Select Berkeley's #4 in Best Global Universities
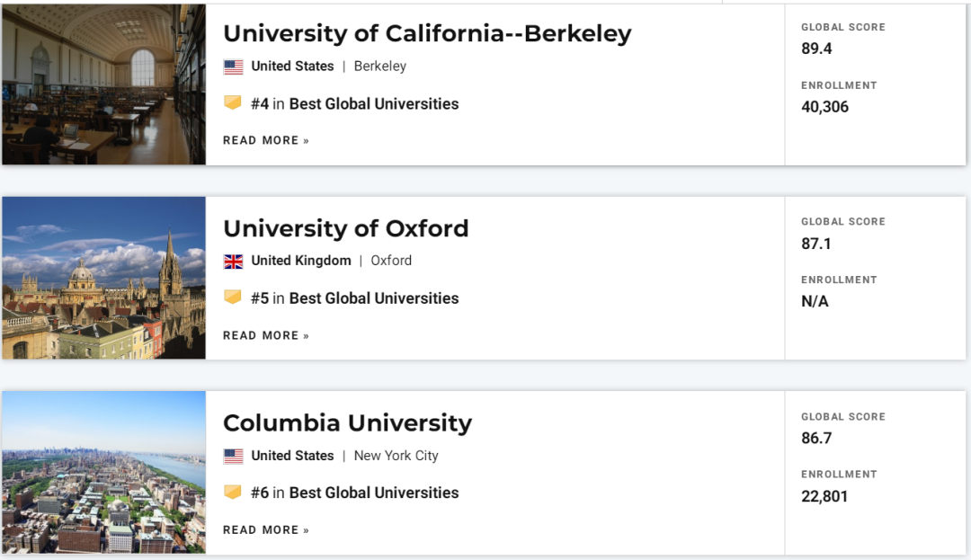971x560 pixels. pos(354,104)
